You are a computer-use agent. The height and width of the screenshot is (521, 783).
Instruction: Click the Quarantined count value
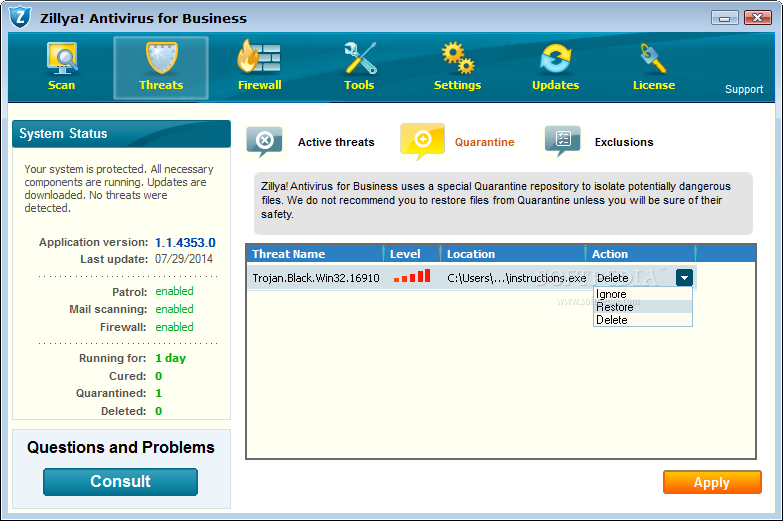158,393
